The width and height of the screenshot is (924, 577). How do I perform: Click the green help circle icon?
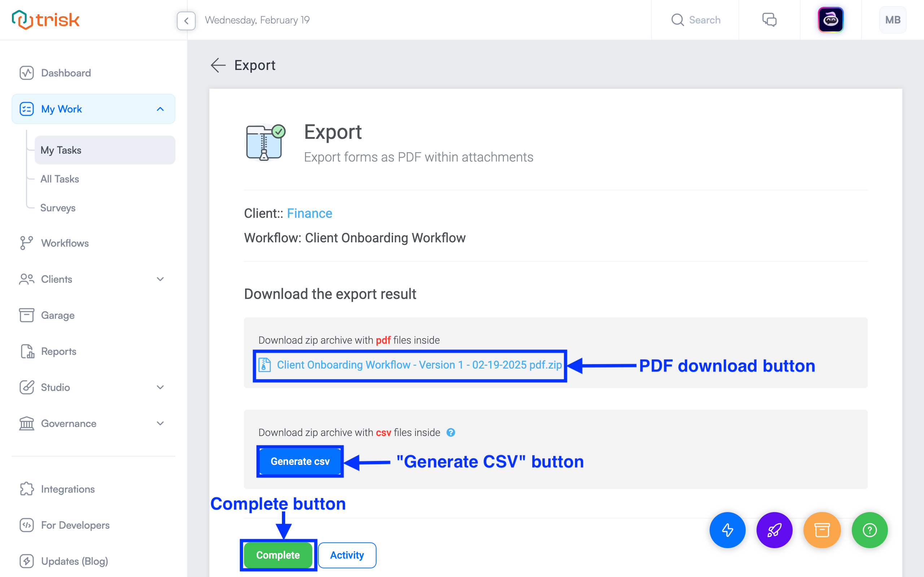[869, 530]
